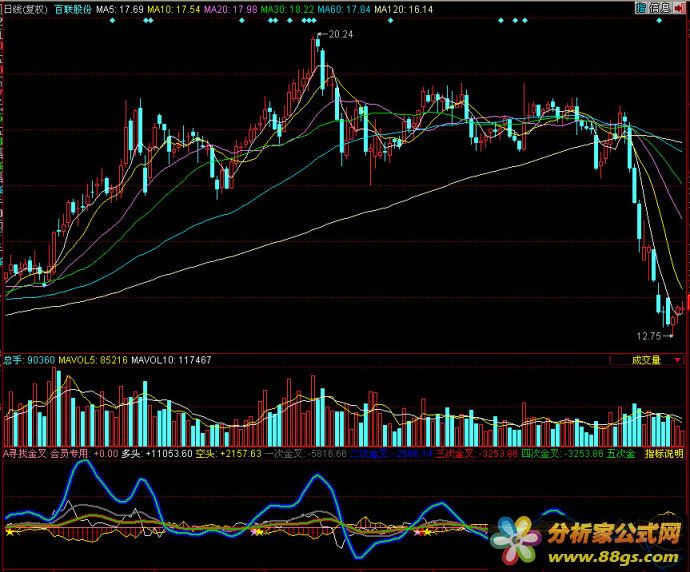The width and height of the screenshot is (690, 572).
Task: Click the 一次金叉: -5816.66 value
Action: tap(305, 453)
